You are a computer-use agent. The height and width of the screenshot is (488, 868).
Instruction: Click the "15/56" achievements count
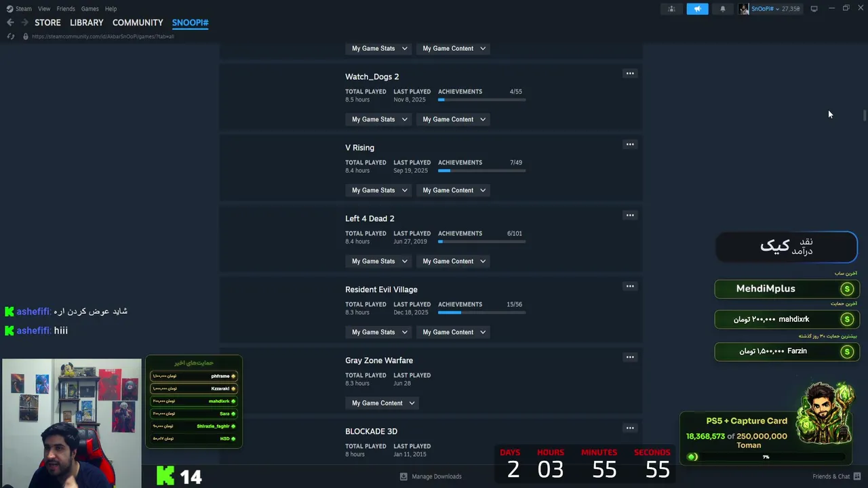point(514,304)
